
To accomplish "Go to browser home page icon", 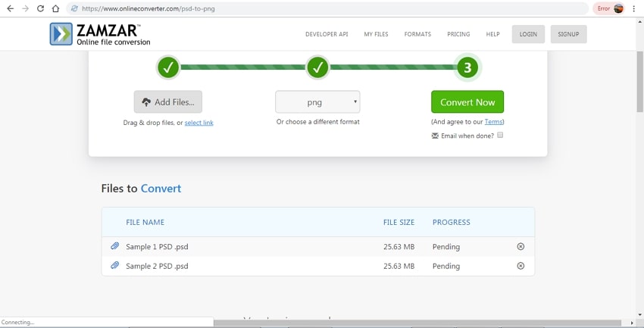I will [x=55, y=8].
